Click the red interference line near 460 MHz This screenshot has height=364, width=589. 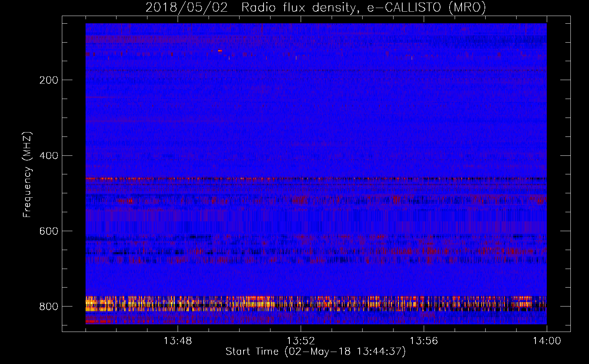pos(316,179)
